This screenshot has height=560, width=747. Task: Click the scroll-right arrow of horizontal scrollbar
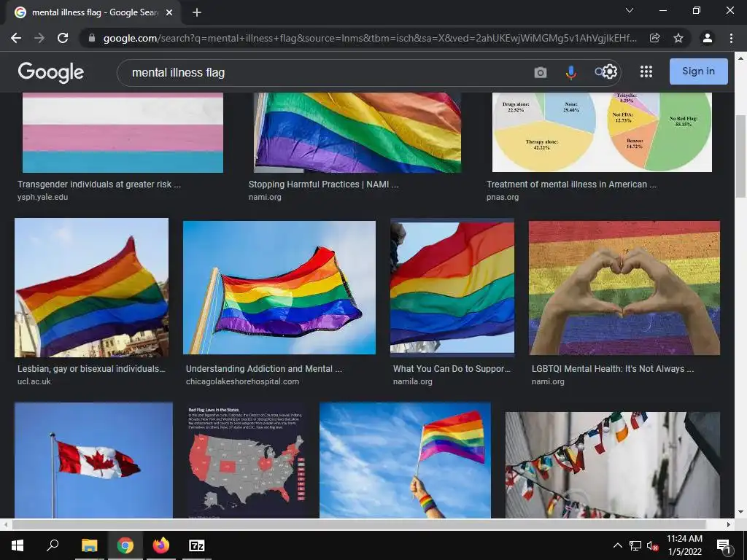[x=729, y=524]
